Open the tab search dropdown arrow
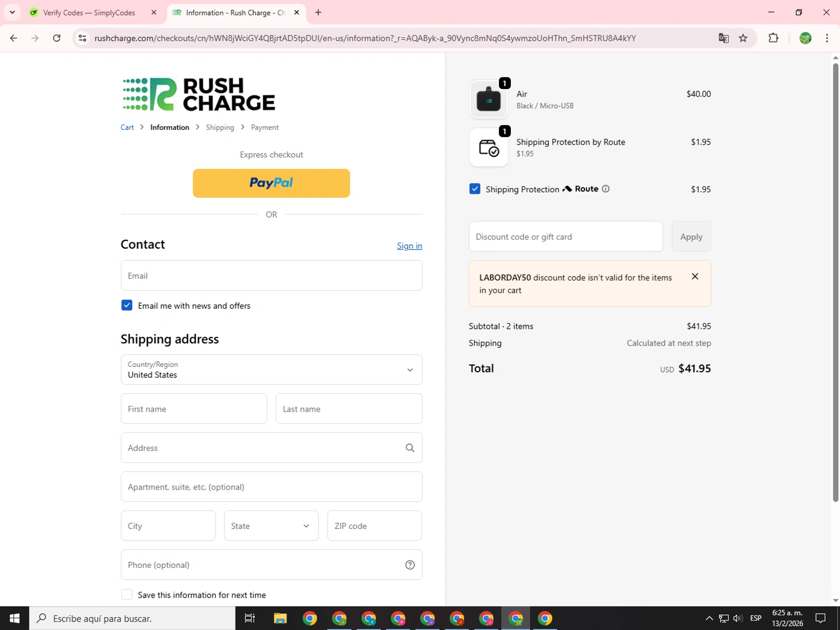Viewport: 840px width, 630px height. 12,12
